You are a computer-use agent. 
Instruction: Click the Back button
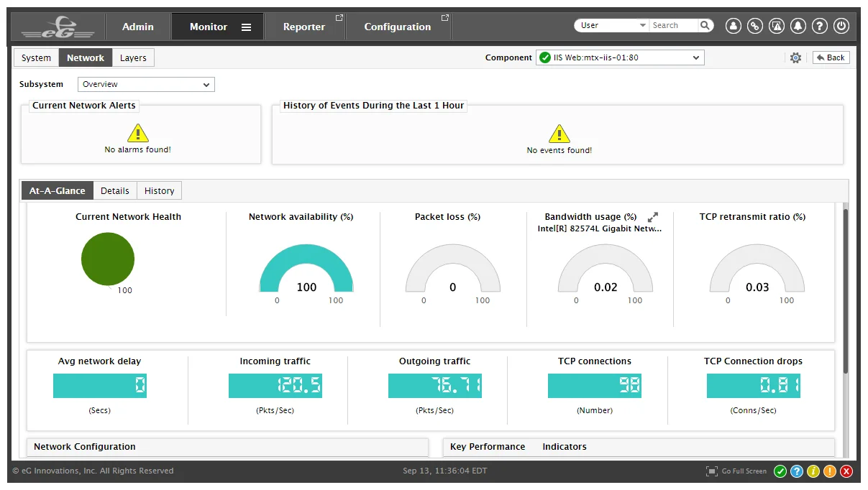tap(831, 57)
